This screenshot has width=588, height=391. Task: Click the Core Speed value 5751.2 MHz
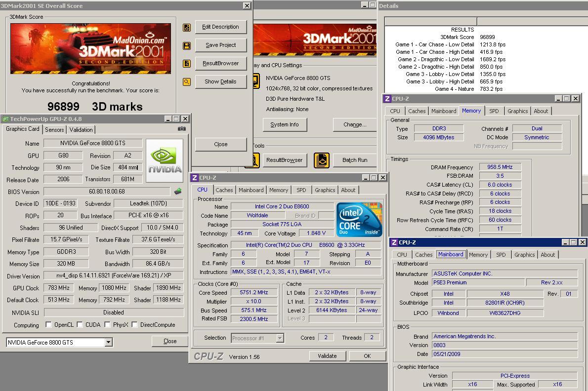coord(254,292)
